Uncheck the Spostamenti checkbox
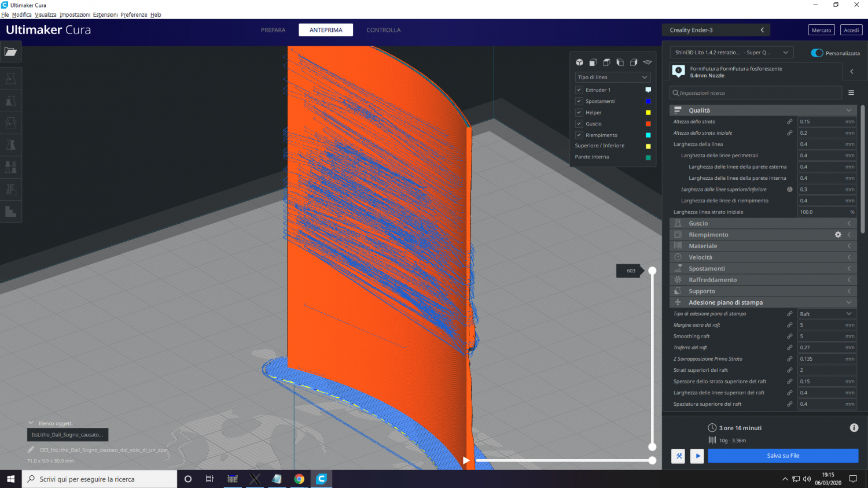Image resolution: width=868 pixels, height=488 pixels. pyautogui.click(x=579, y=101)
